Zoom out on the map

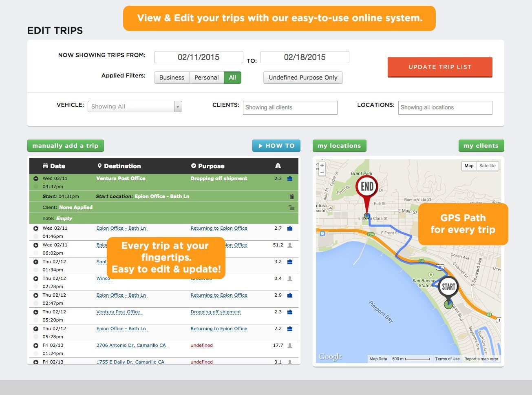(x=322, y=172)
